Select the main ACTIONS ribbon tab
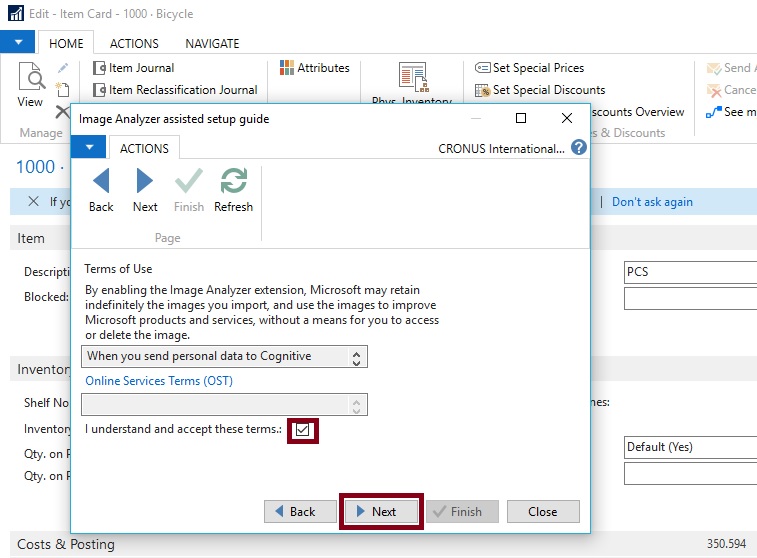757x558 pixels. (134, 44)
